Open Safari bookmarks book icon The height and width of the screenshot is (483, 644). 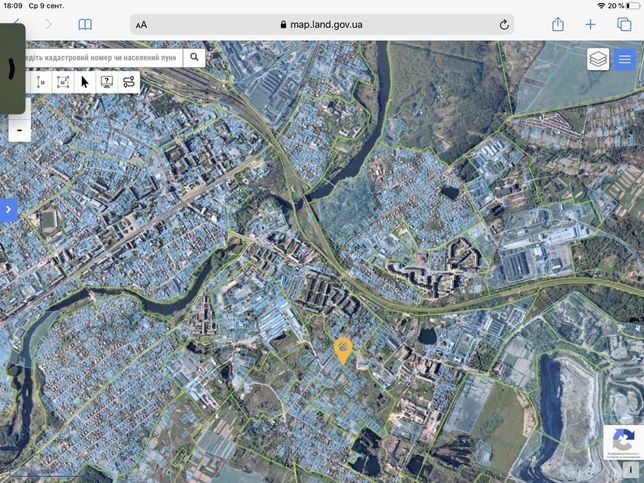[x=85, y=25]
